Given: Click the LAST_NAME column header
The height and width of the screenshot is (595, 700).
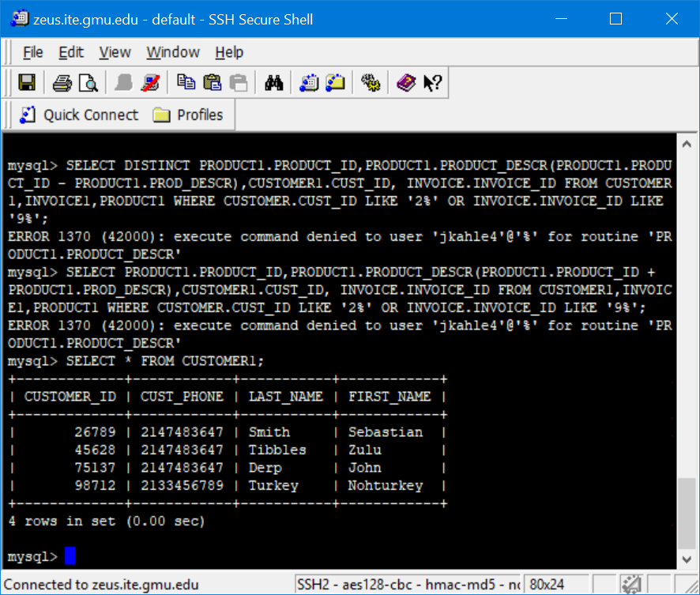Looking at the screenshot, I should [x=286, y=397].
